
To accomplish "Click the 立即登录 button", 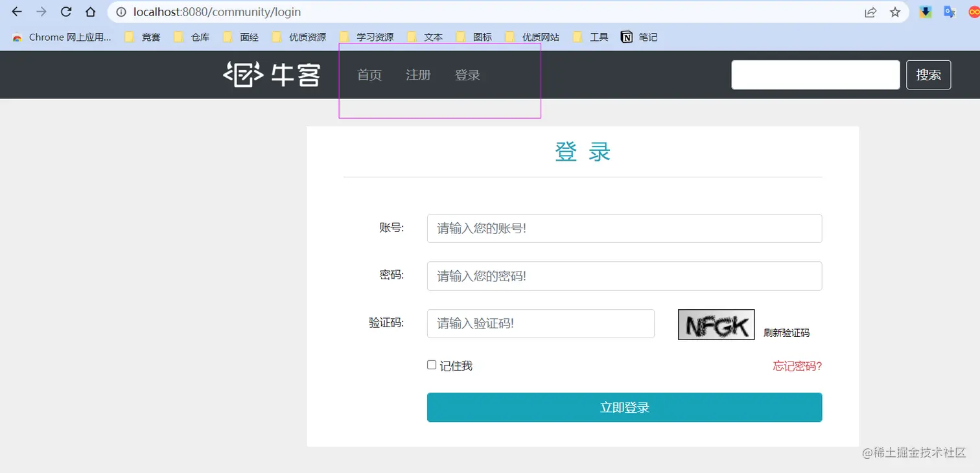I will [x=624, y=407].
